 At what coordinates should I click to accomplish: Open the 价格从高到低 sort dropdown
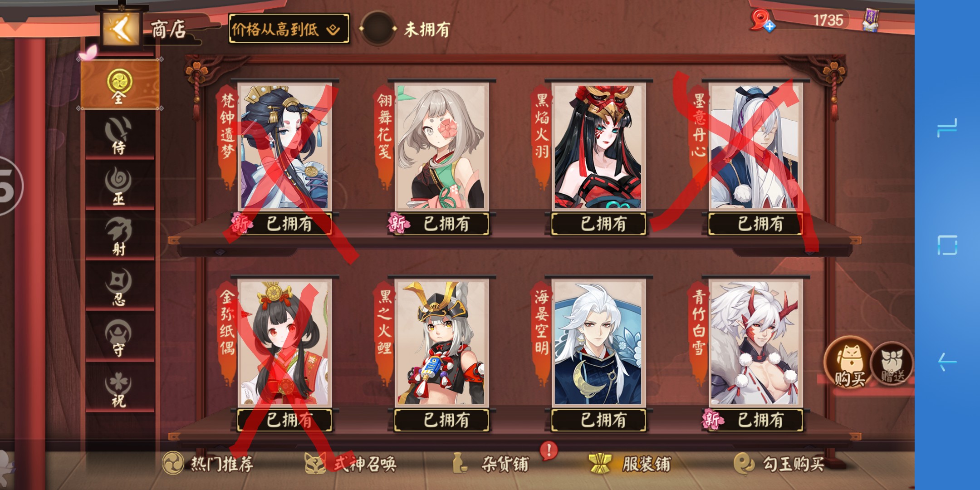coord(289,29)
